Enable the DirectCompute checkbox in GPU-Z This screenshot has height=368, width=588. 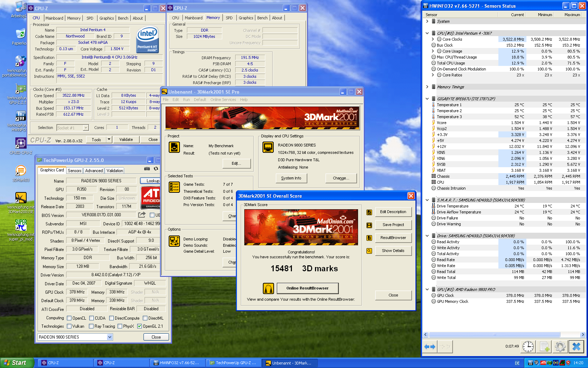(111, 318)
